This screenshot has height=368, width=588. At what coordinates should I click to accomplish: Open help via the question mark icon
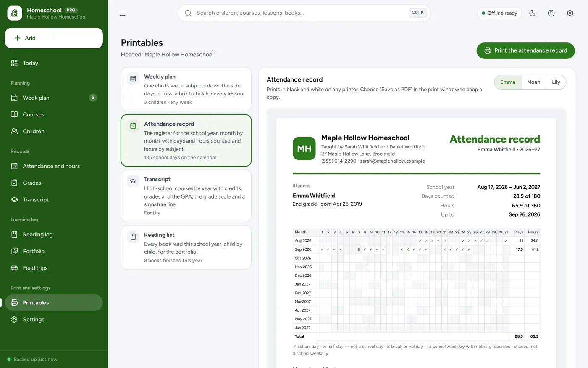click(551, 13)
